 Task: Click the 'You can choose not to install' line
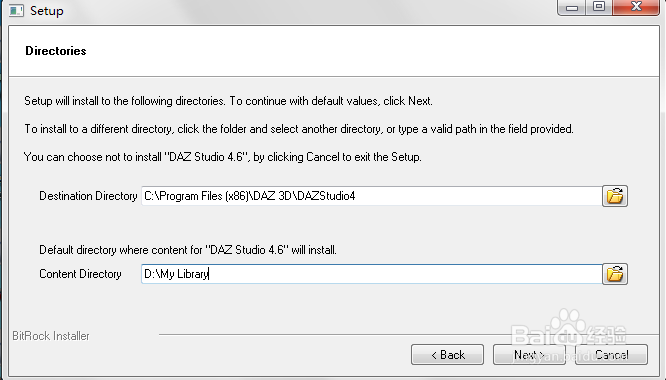coord(223,157)
